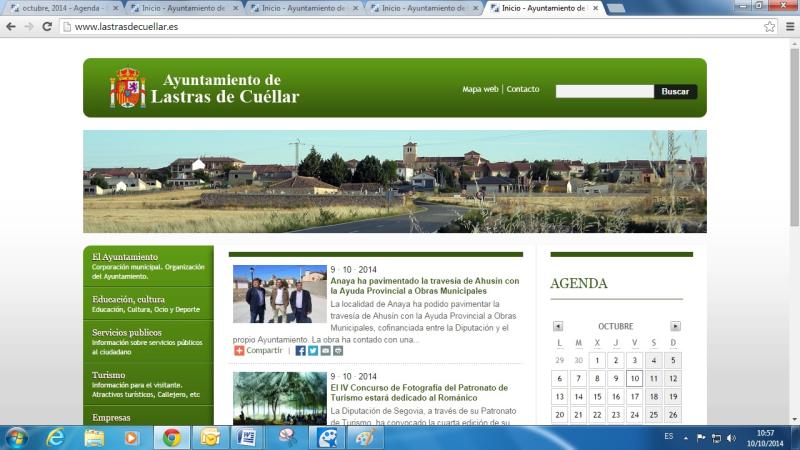This screenshot has height=450, width=800.
Task: Click the email share icon
Action: 326,351
